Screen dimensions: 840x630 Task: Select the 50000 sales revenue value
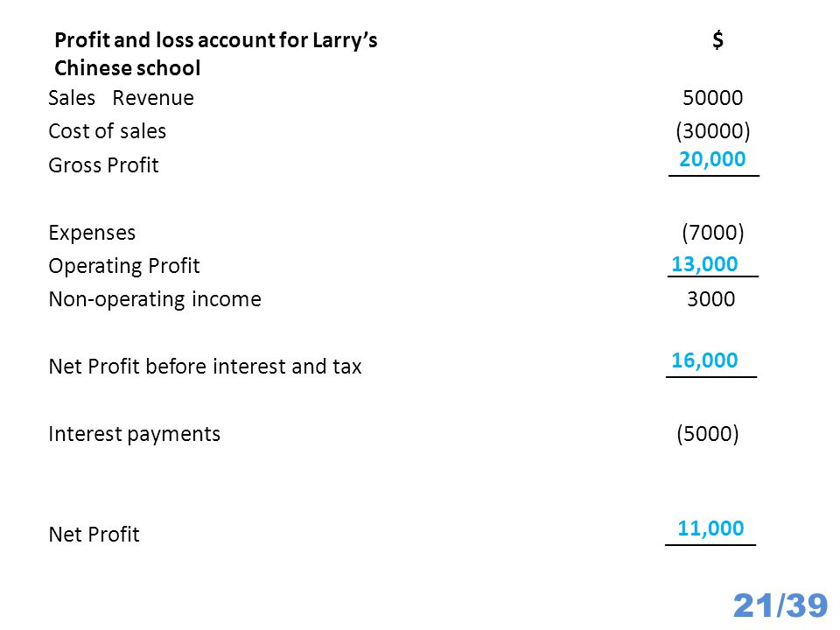pos(712,98)
